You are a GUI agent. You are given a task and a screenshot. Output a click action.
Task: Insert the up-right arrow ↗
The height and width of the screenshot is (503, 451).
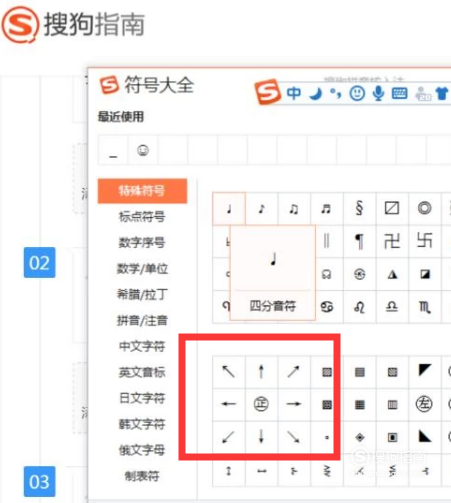tap(294, 371)
